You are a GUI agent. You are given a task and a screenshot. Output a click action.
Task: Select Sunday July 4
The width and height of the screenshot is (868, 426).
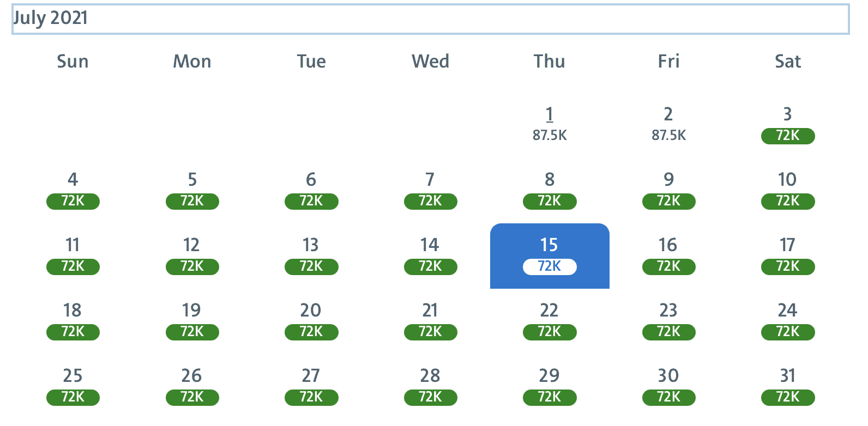pos(73,190)
